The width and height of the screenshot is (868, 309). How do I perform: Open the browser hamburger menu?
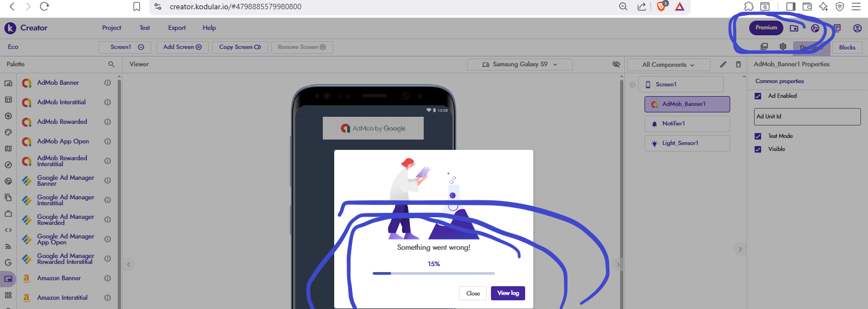(856, 7)
